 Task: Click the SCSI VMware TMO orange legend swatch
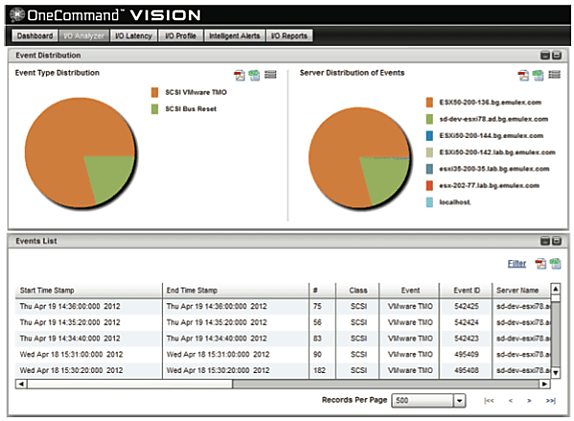(155, 92)
